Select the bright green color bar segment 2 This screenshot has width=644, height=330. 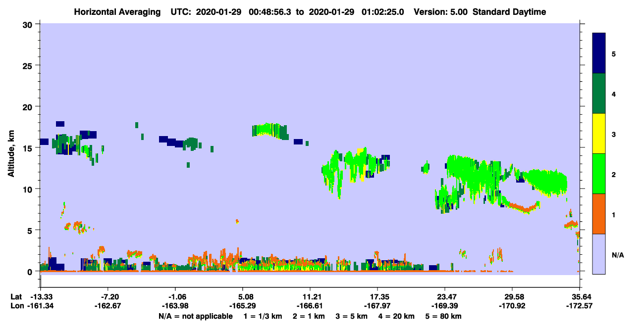pos(599,174)
